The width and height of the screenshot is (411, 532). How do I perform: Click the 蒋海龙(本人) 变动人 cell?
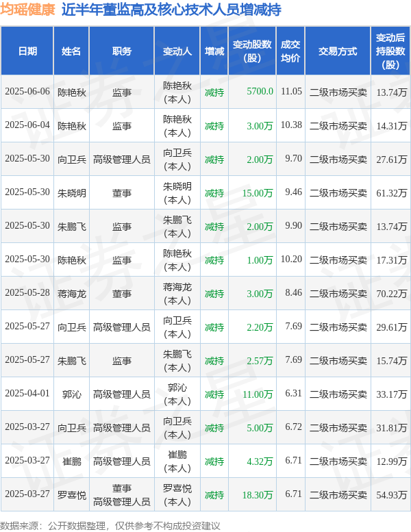[177, 294]
